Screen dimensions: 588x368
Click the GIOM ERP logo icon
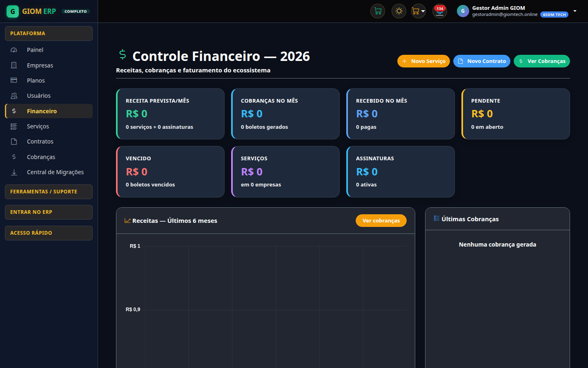13,11
